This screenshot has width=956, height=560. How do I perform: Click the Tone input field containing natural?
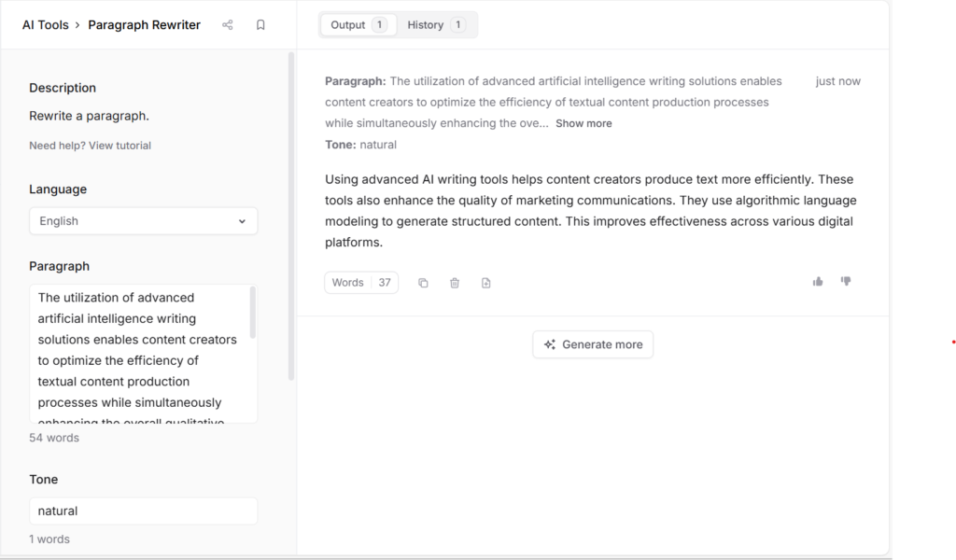(x=143, y=511)
